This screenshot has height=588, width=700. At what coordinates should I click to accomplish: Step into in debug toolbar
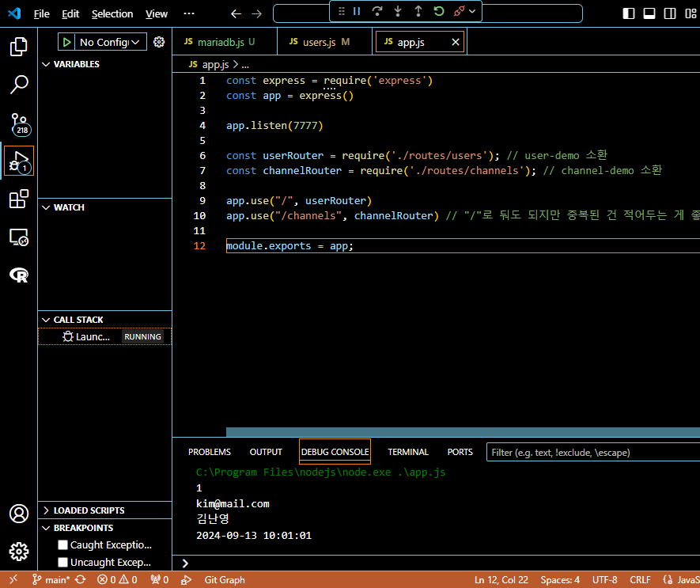click(397, 11)
